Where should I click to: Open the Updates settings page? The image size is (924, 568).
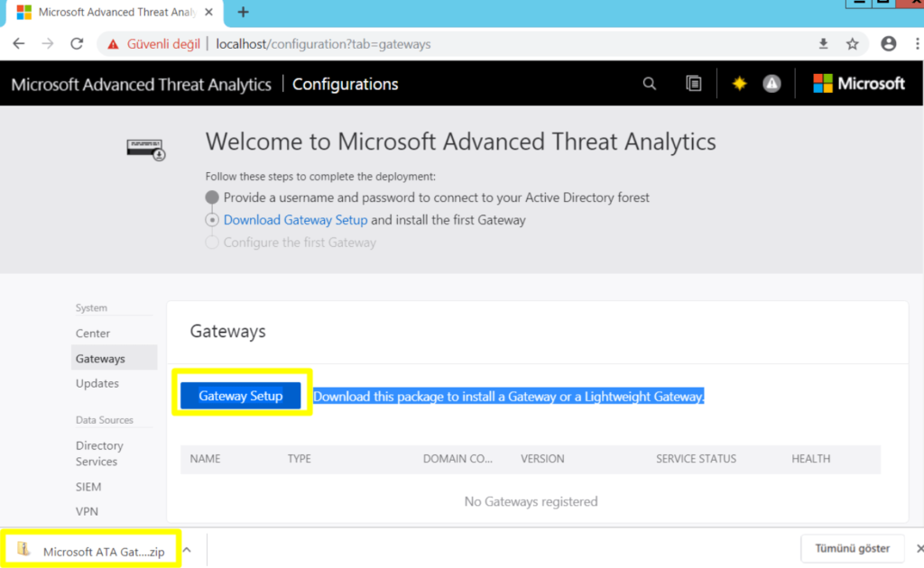(97, 383)
